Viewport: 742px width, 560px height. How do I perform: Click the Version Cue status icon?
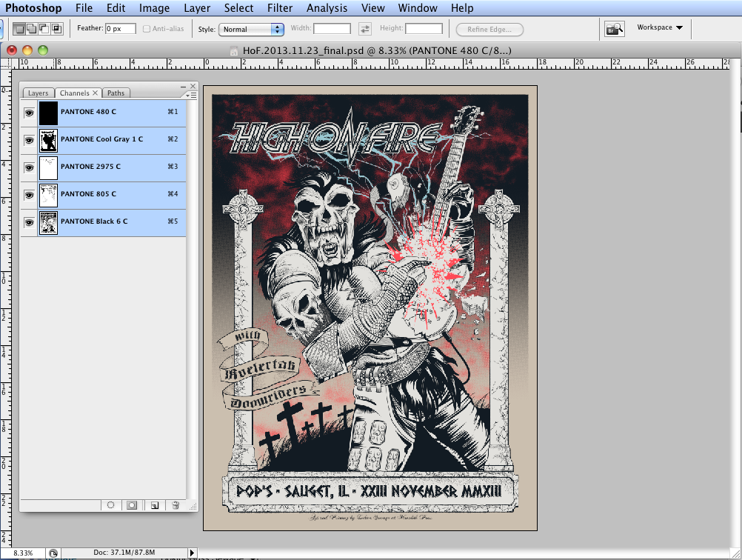53,553
